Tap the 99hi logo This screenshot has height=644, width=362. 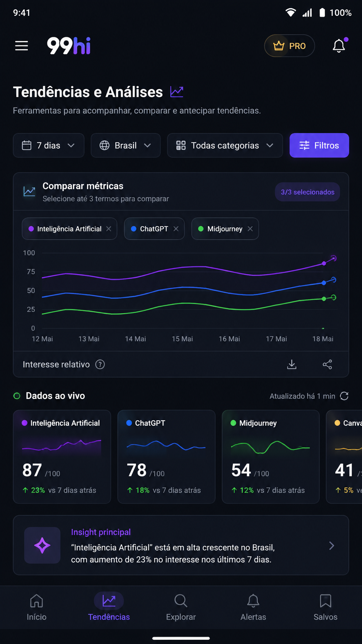click(69, 46)
